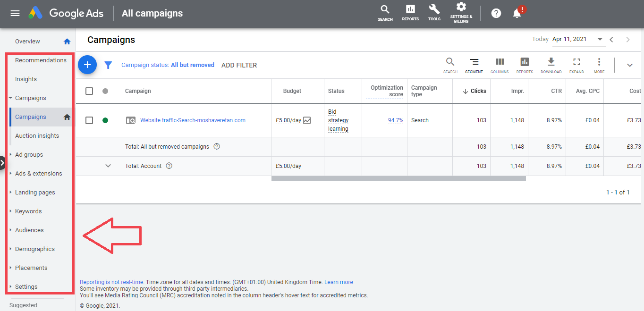Screen dimensions: 644x311
Task: Click help icon next to Total: Account
Action: click(x=169, y=166)
